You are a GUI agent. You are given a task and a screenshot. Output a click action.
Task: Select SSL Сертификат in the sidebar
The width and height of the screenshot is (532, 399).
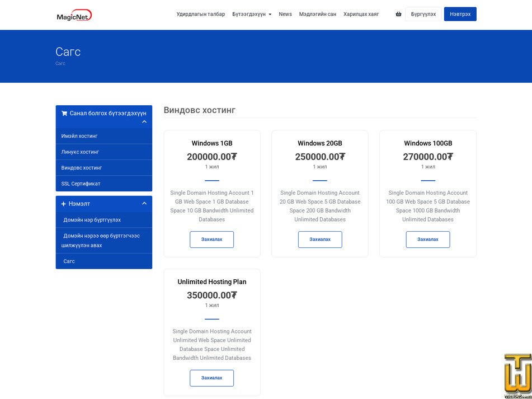[104, 184]
